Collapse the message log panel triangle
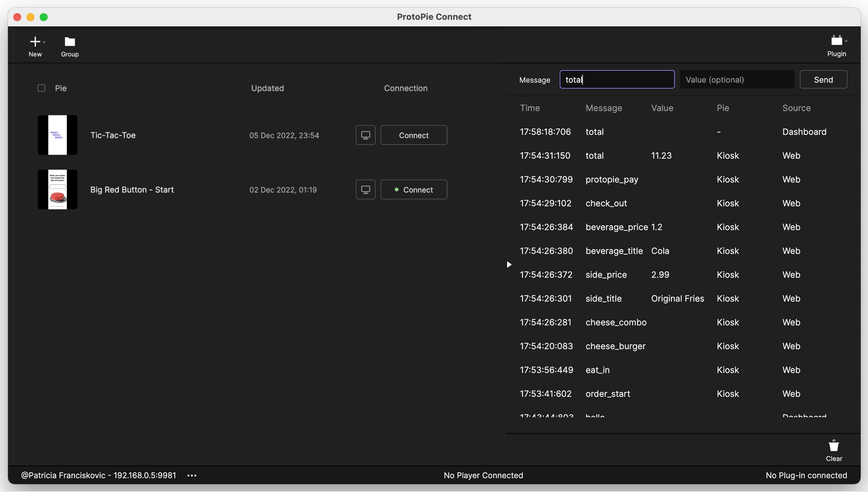The height and width of the screenshot is (496, 868). 509,264
